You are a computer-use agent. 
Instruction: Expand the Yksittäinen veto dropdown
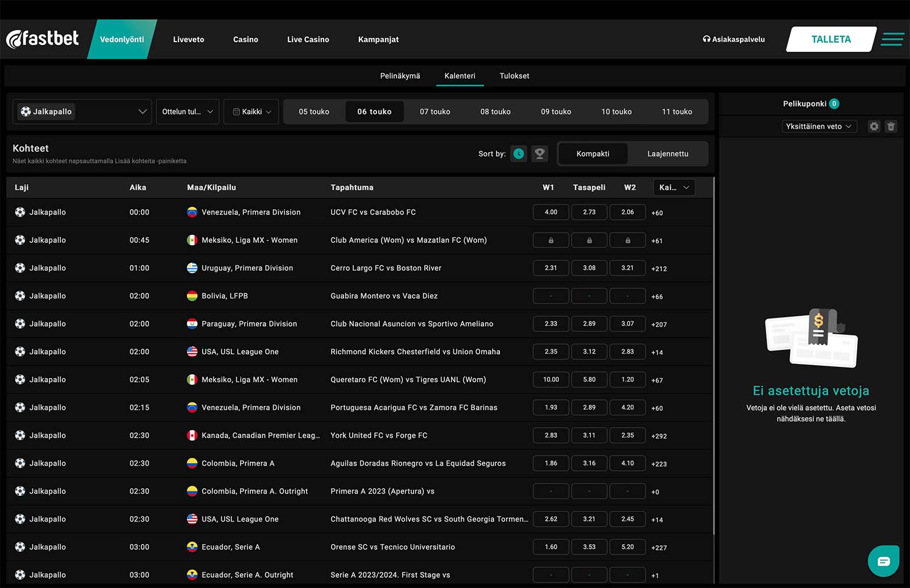coord(818,126)
